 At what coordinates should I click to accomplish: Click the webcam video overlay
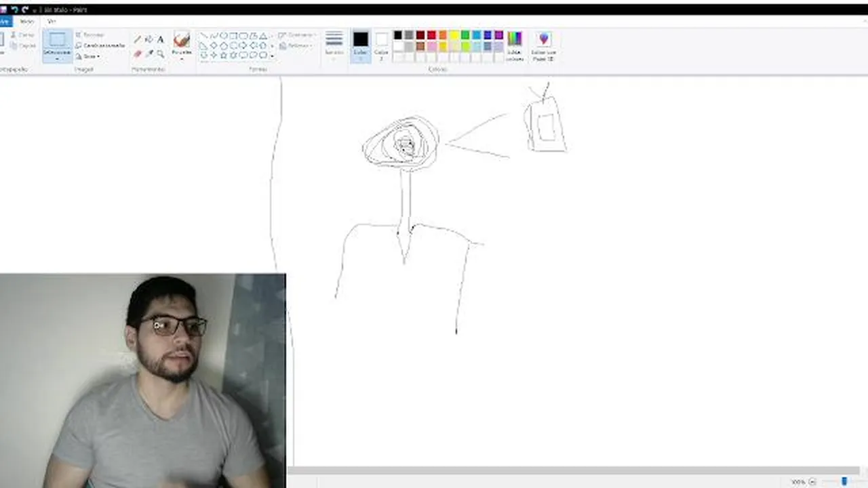[142, 381]
